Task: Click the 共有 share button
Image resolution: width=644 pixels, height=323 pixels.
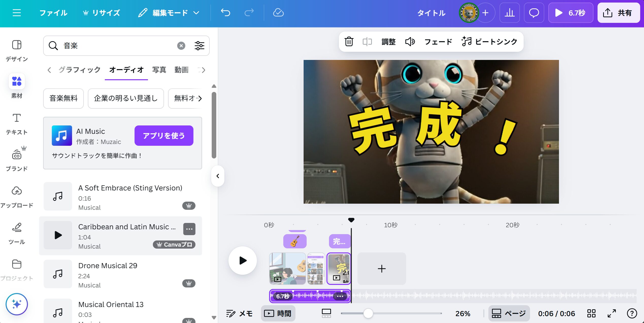Action: point(618,13)
